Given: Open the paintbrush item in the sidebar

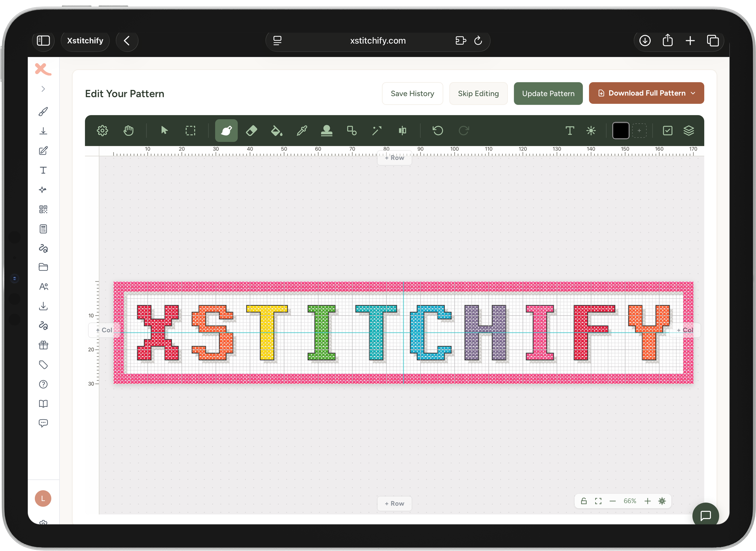Looking at the screenshot, I should pyautogui.click(x=43, y=111).
